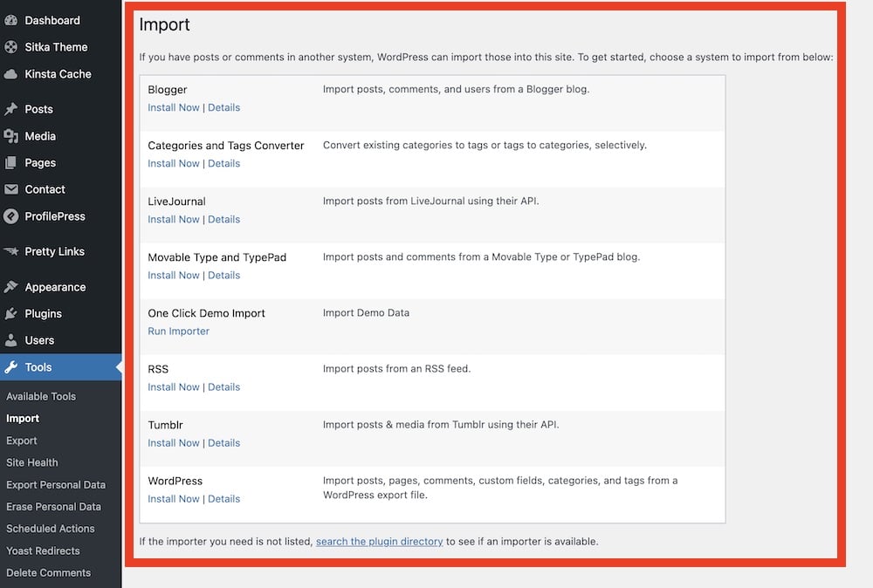
Task: Click the 'One Click Demo Import' title
Action: 206,313
